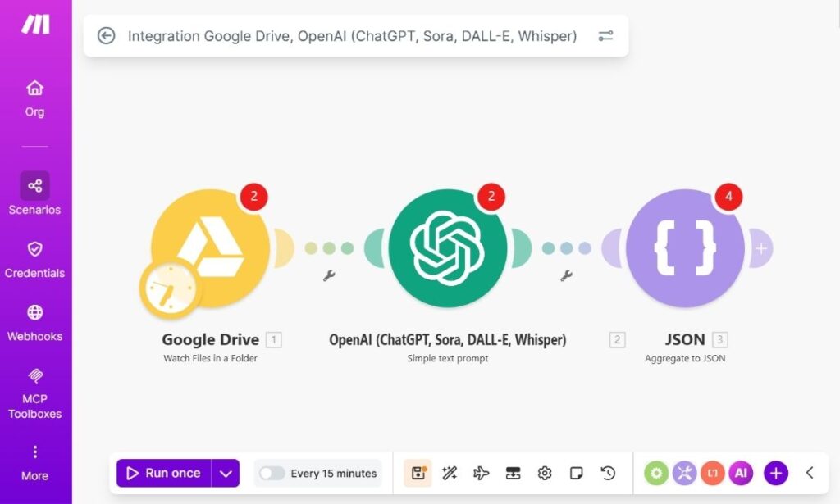Toggle the scenario scheduling switch

pyautogui.click(x=272, y=474)
